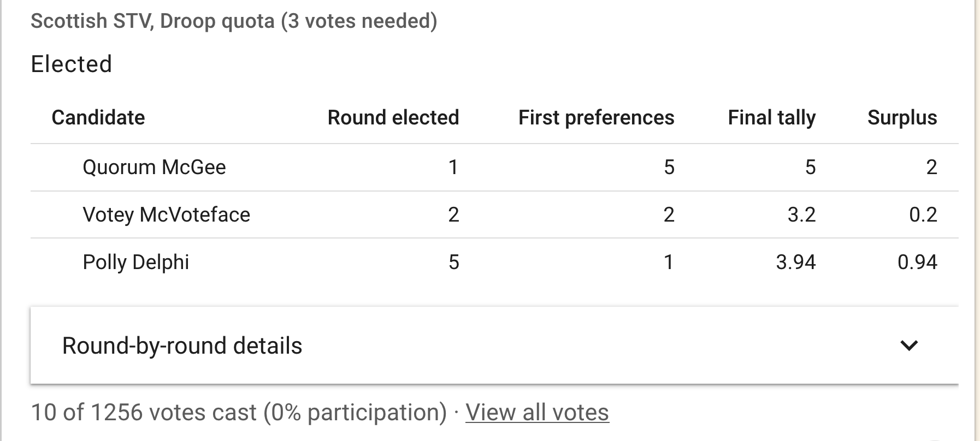This screenshot has width=980, height=441.
Task: Click Polly Delphi's surplus value 0.94
Action: pyautogui.click(x=917, y=262)
